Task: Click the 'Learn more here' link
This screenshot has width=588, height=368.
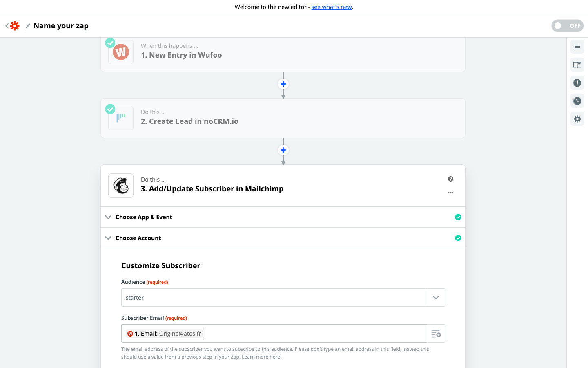Action: click(x=261, y=357)
